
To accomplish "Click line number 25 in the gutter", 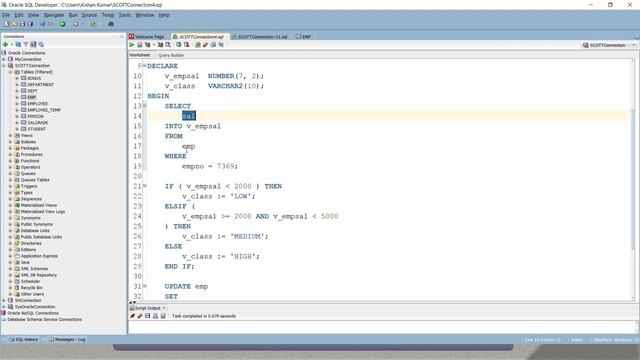I will click(137, 226).
